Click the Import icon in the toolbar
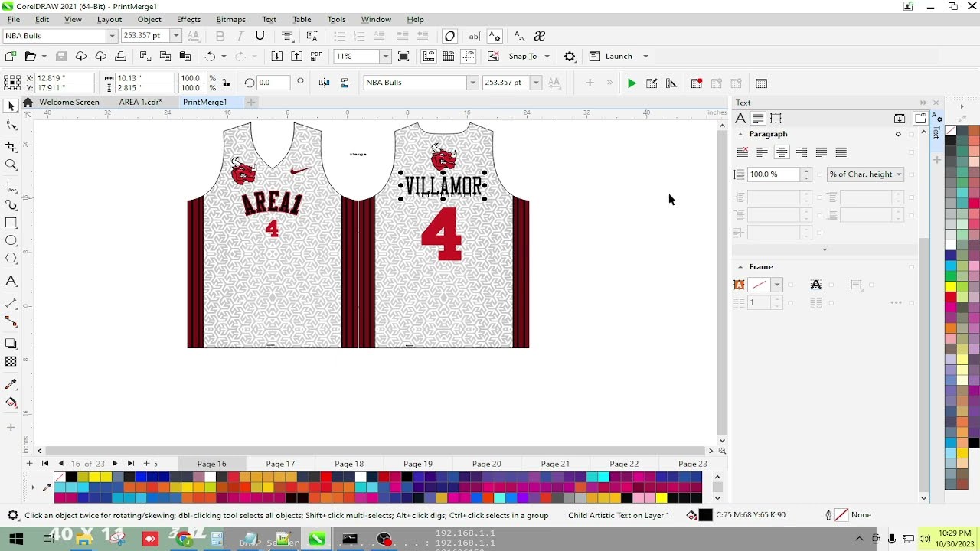This screenshot has width=980, height=551. tap(276, 56)
